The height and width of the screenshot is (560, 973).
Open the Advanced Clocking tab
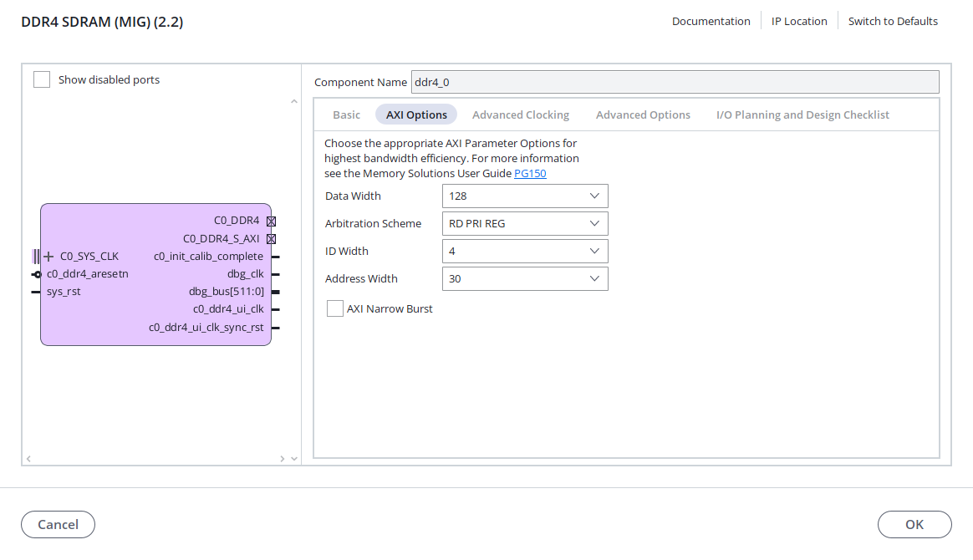click(521, 115)
